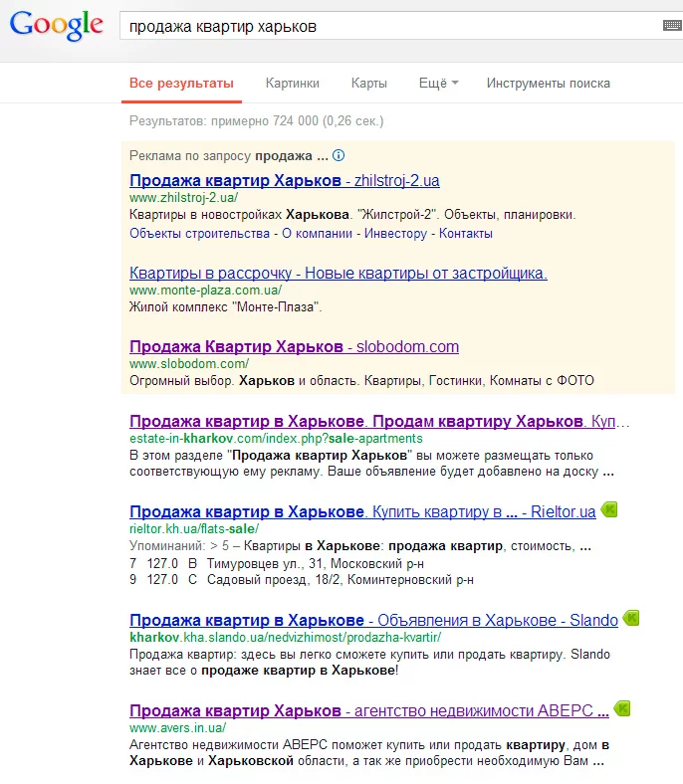Open Slando result 'Объявления в Харькове'
683x784 pixels.
pos(373,620)
